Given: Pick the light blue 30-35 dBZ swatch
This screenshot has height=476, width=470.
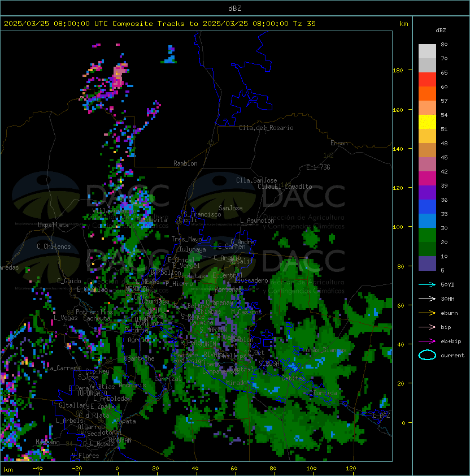Looking at the screenshot, I should click(427, 220).
